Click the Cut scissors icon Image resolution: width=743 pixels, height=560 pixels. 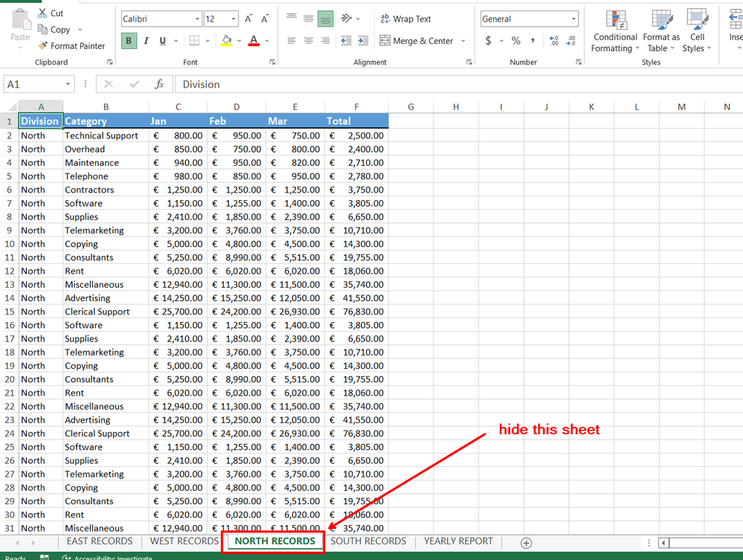pyautogui.click(x=42, y=13)
